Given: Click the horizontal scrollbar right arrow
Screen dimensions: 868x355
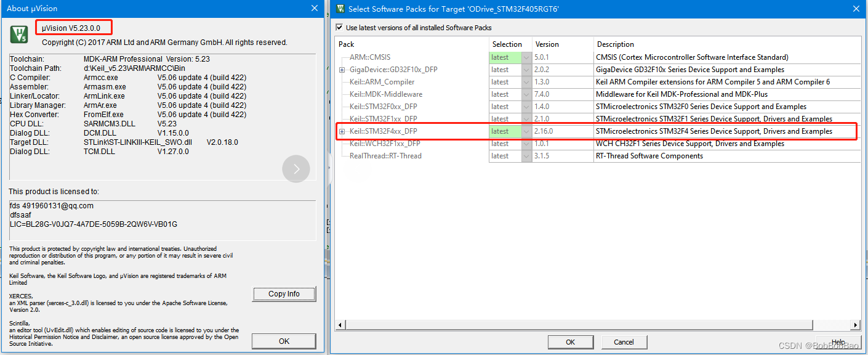Looking at the screenshot, I should point(855,324).
